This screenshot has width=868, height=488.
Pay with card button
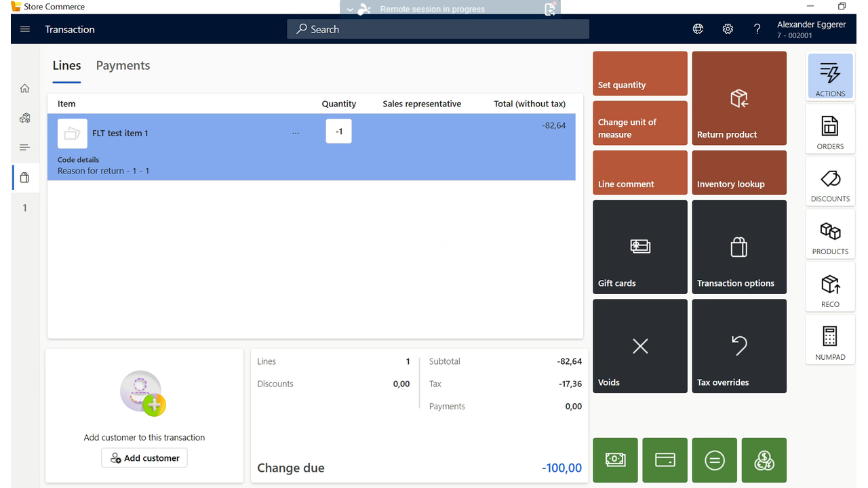pyautogui.click(x=665, y=460)
